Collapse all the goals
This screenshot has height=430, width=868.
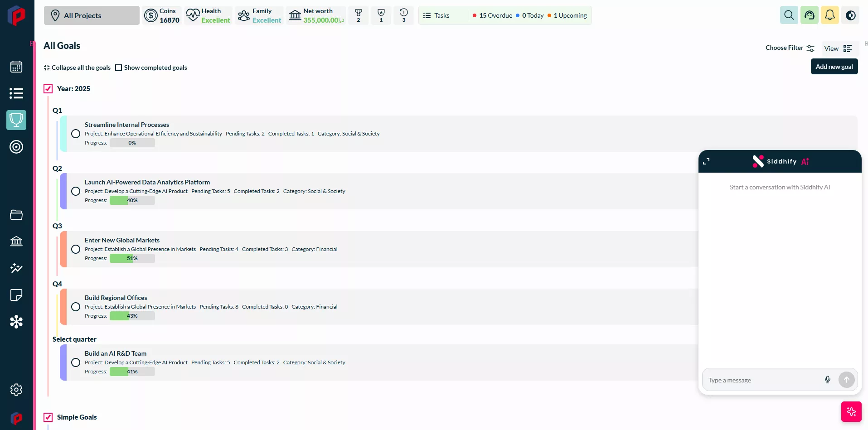pos(77,68)
